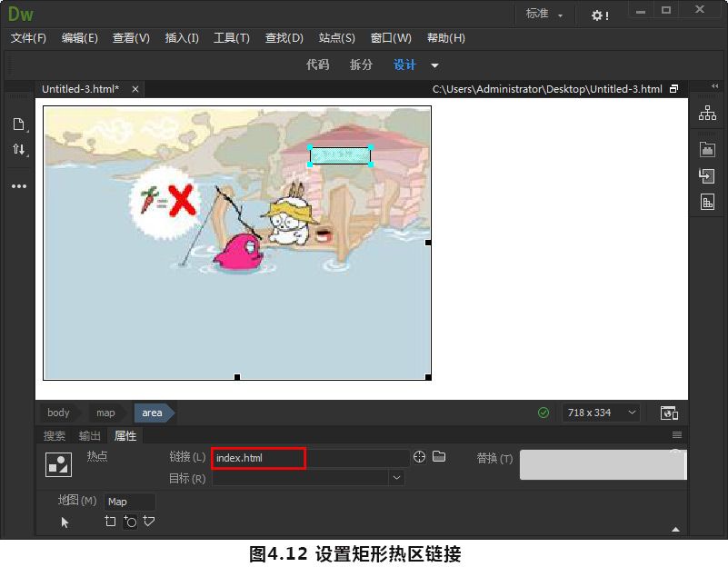Screen dimensions: 728x567
Task: Expand the 设计 view mode dropdown arrow
Action: tap(434, 65)
